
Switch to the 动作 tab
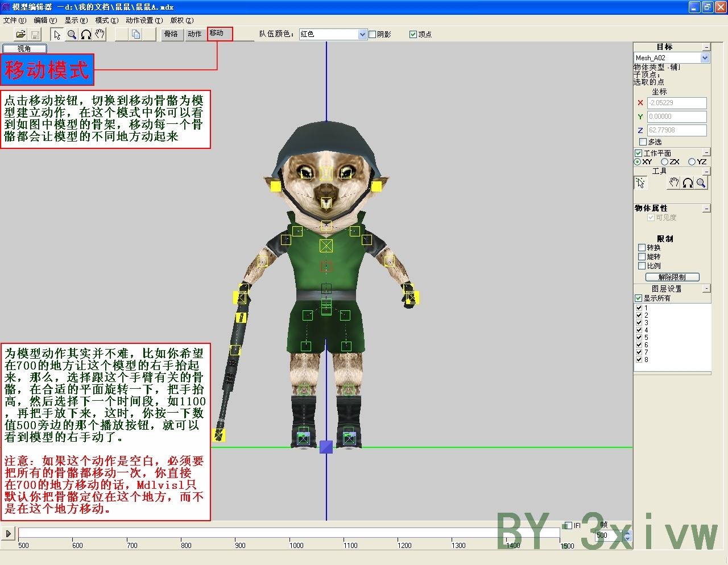195,34
